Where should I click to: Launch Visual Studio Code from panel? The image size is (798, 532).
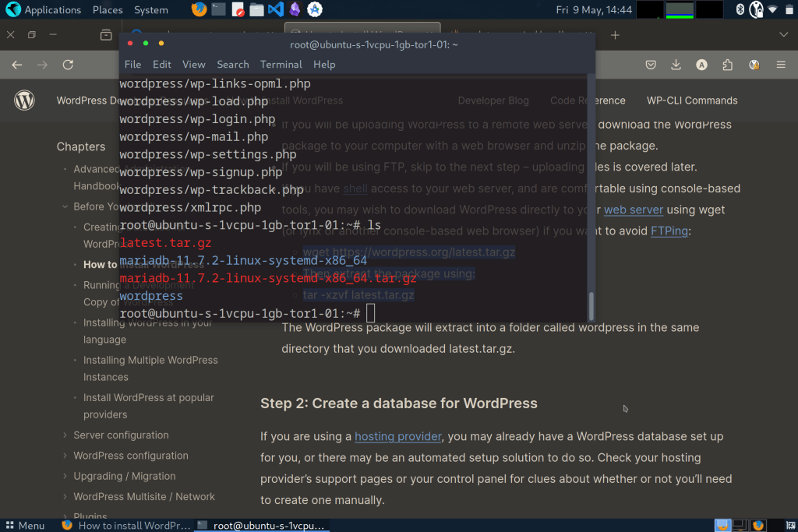click(x=275, y=9)
